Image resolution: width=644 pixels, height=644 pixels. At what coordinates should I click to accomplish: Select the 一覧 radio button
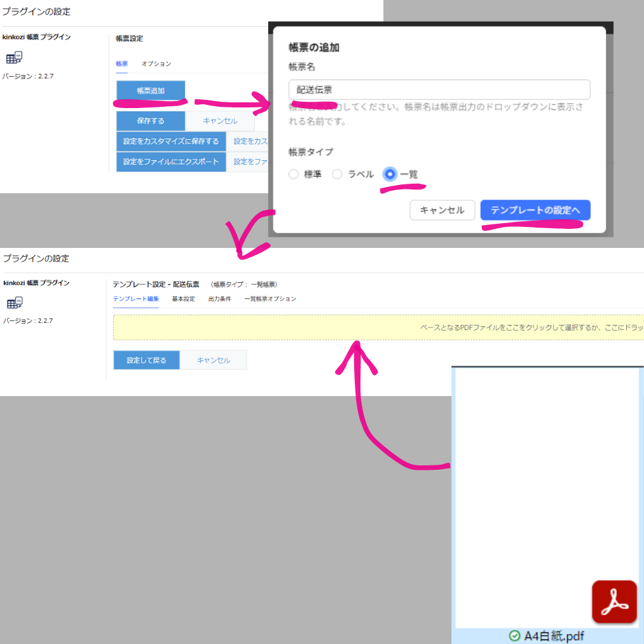tap(390, 174)
